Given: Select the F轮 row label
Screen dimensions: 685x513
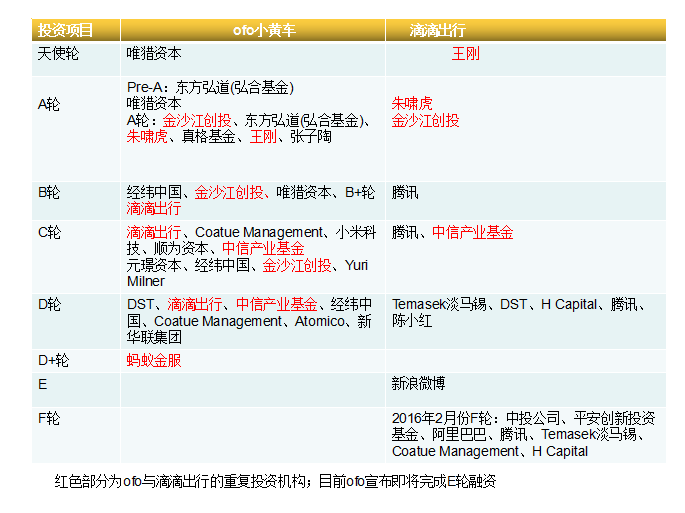Looking at the screenshot, I should pos(49,418).
